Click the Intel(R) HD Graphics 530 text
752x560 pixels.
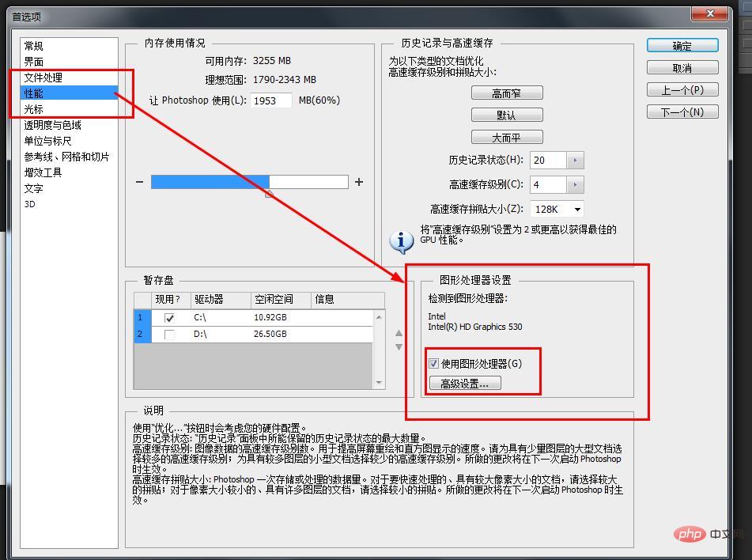click(x=474, y=327)
